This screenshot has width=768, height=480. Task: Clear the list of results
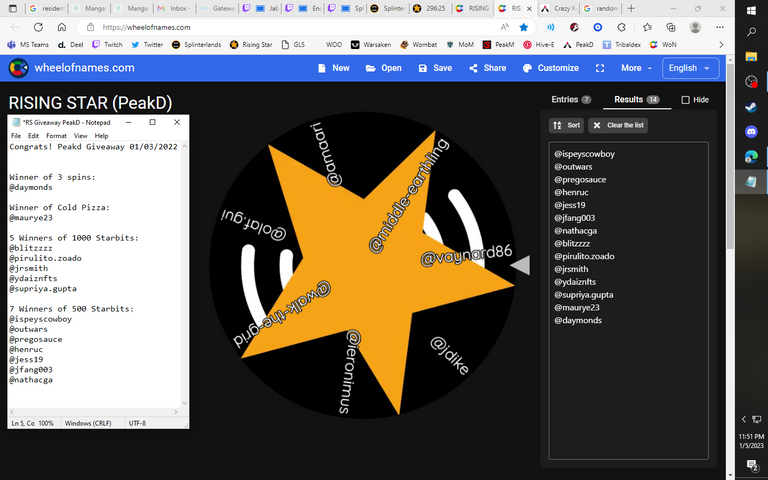click(618, 125)
